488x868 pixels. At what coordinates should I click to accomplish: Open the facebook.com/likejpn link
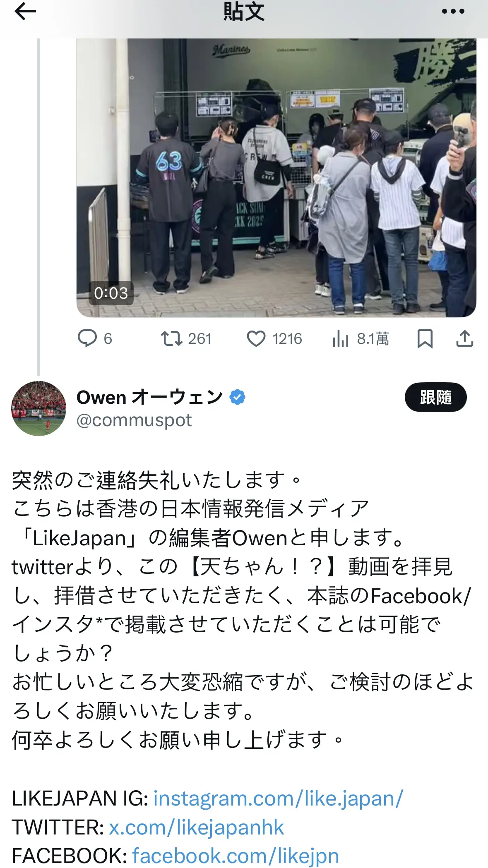(236, 856)
